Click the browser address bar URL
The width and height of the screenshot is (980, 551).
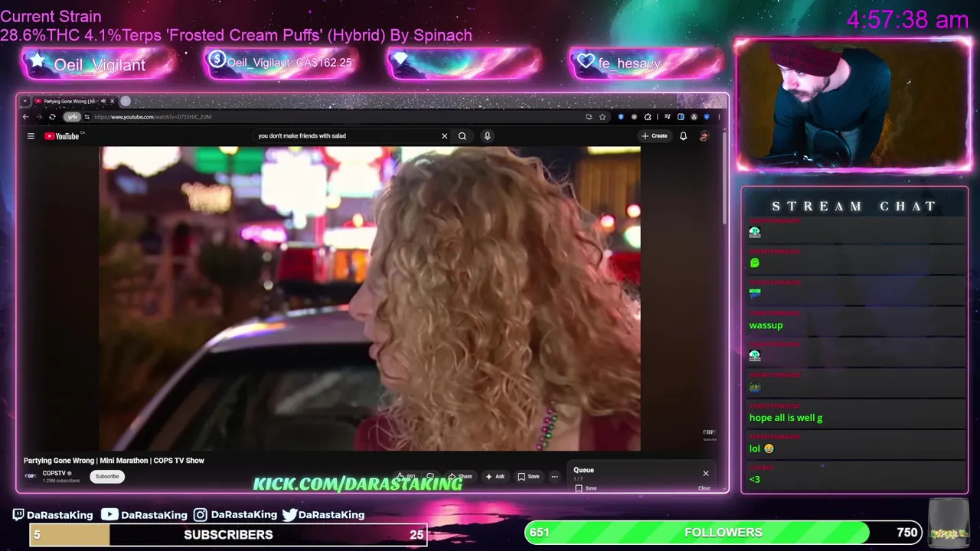pos(153,117)
